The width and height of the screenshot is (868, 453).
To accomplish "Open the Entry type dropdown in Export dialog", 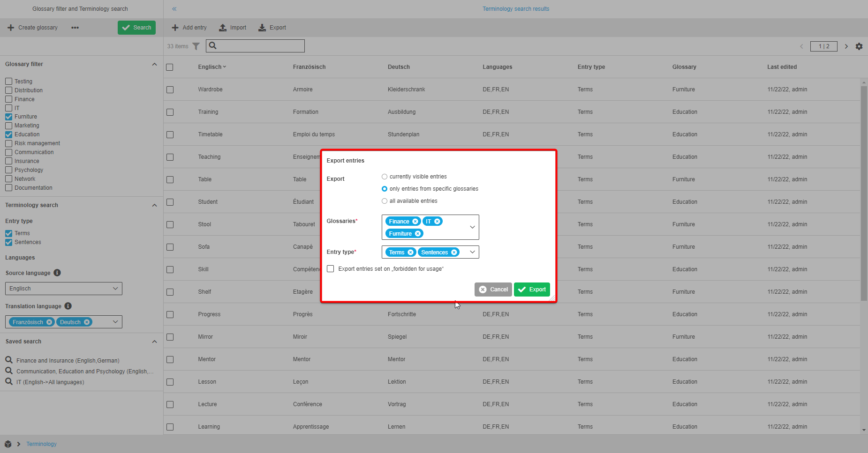I will pyautogui.click(x=472, y=252).
